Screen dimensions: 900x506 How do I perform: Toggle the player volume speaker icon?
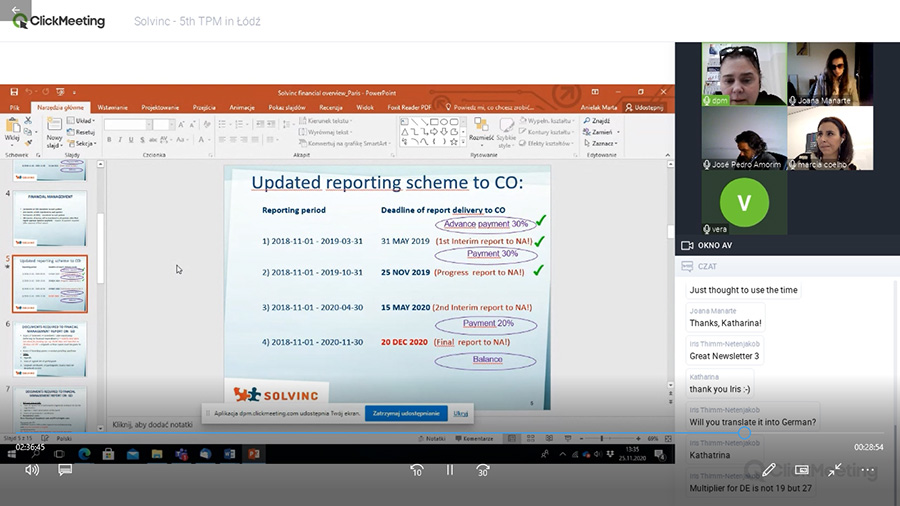(32, 470)
